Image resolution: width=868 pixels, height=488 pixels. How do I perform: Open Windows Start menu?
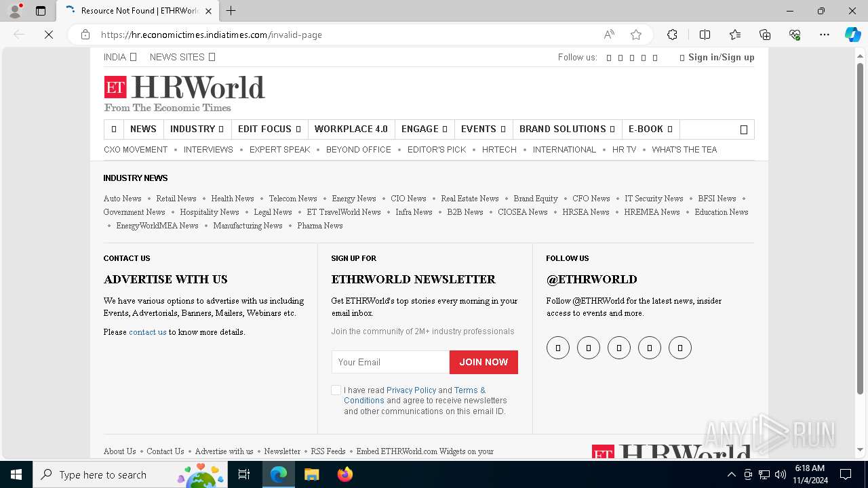(x=16, y=474)
